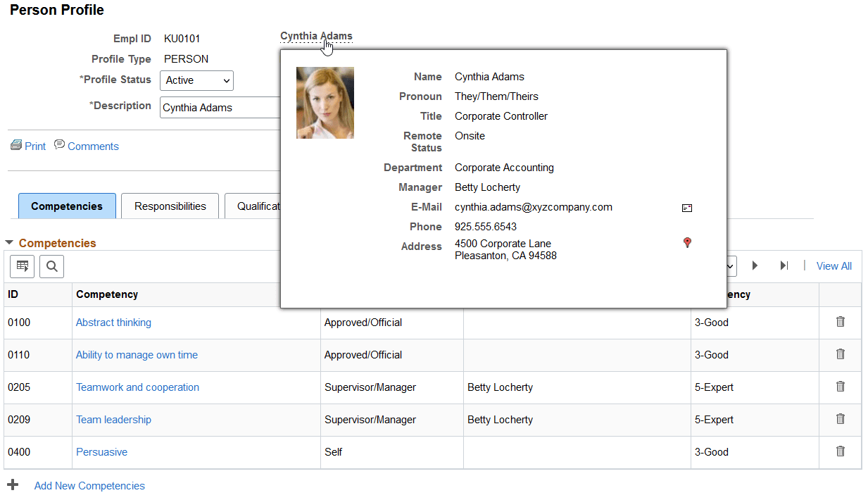Open the Profile Status dropdown
The width and height of the screenshot is (868, 500).
coord(196,80)
